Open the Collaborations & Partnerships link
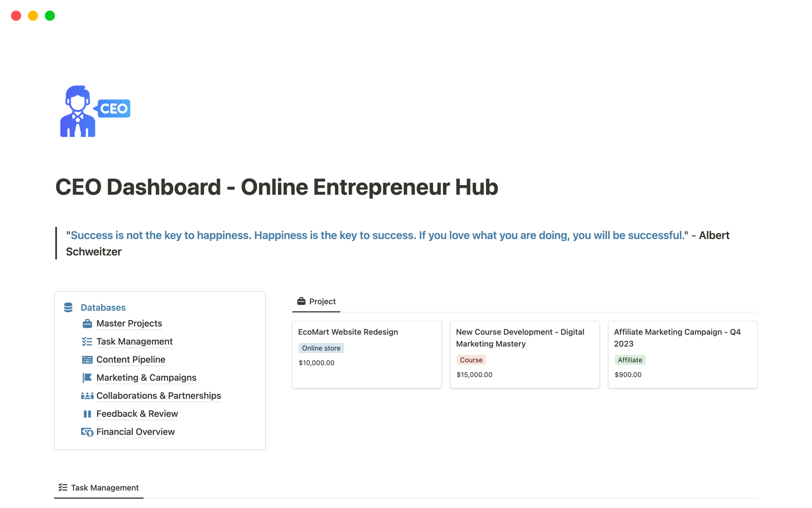The image size is (812, 508). click(159, 395)
